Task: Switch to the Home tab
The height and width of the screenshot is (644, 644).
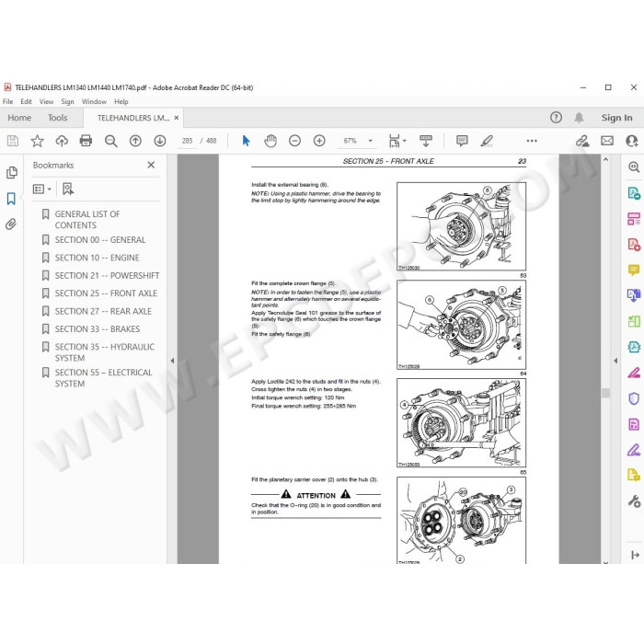Action: [19, 118]
